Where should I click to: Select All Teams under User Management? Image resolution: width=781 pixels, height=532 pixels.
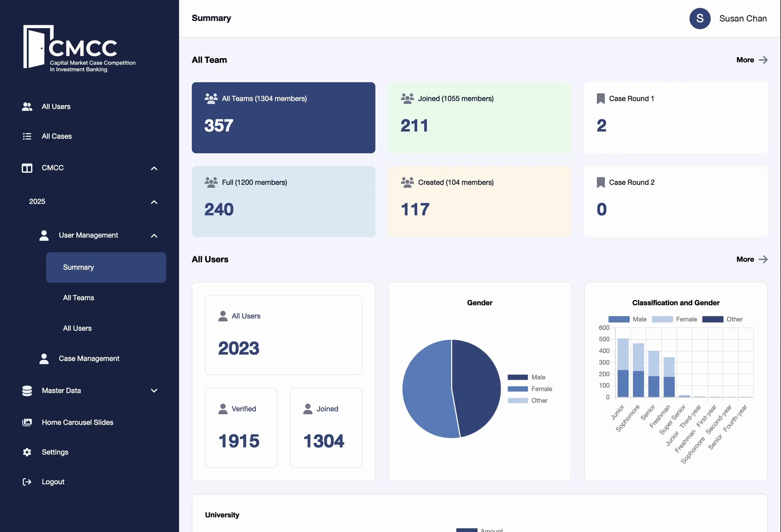(x=78, y=298)
